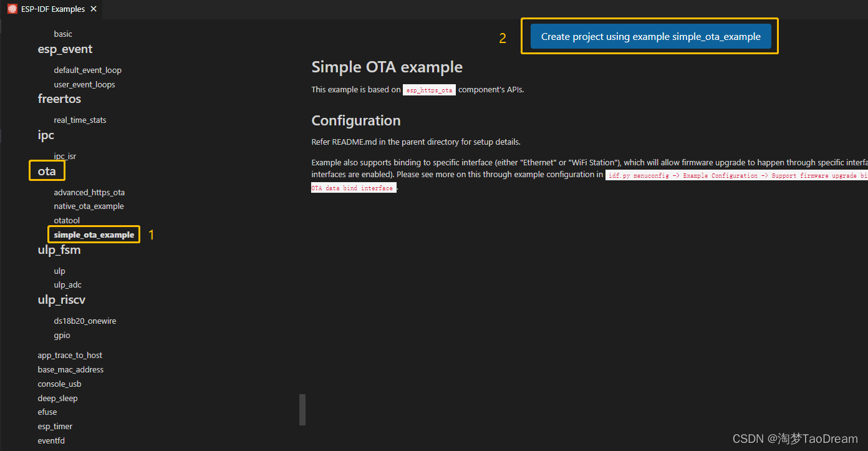
Task: Select the esp_event category heading
Action: [65, 49]
